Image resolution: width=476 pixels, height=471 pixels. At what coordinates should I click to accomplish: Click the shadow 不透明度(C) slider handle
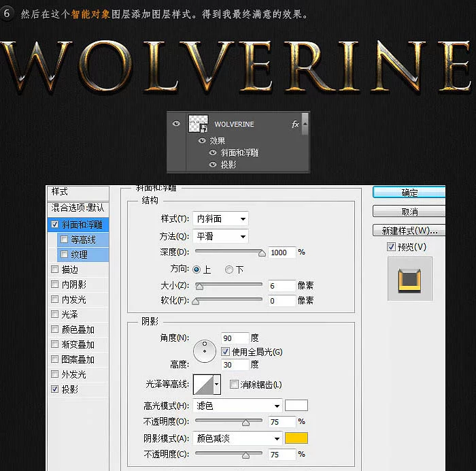pos(246,455)
